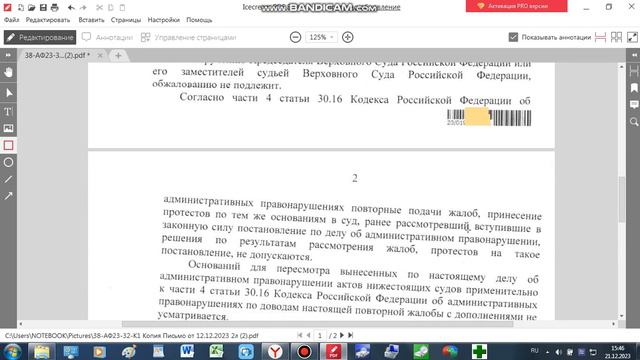The height and width of the screenshot is (360, 640).
Task: Collapse the left tools panel
Action: click(8, 55)
